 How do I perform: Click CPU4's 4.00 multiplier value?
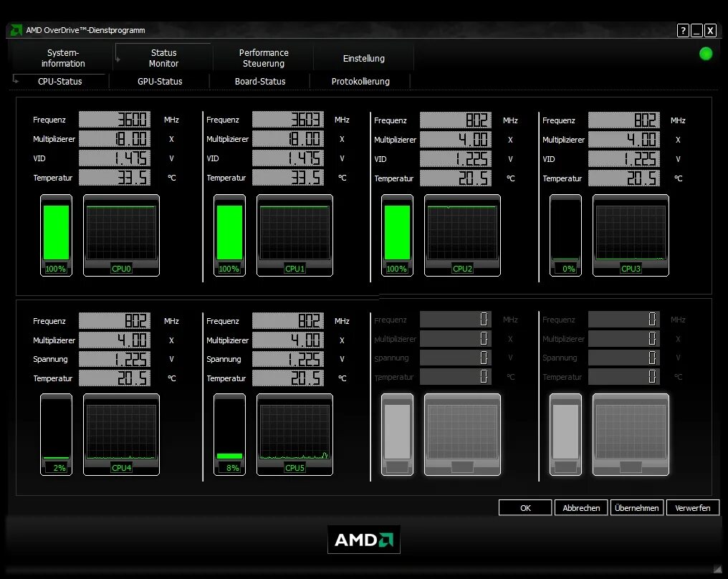point(115,340)
